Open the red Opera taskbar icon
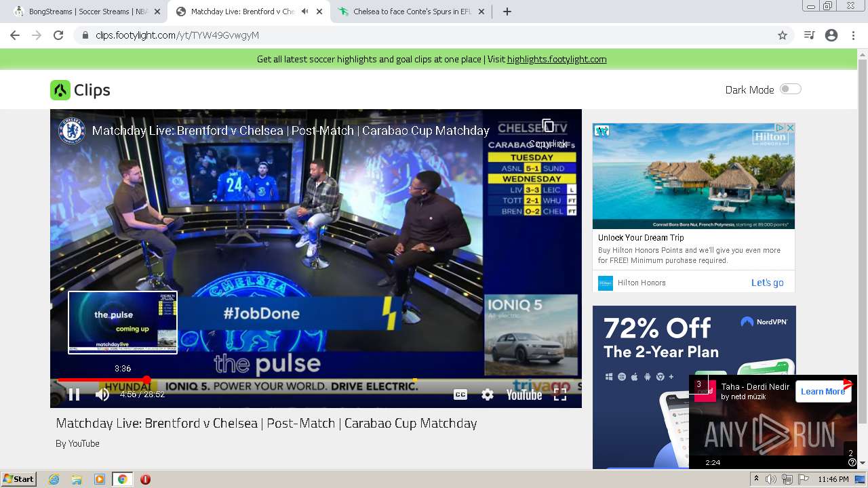This screenshot has width=868, height=488. (145, 479)
